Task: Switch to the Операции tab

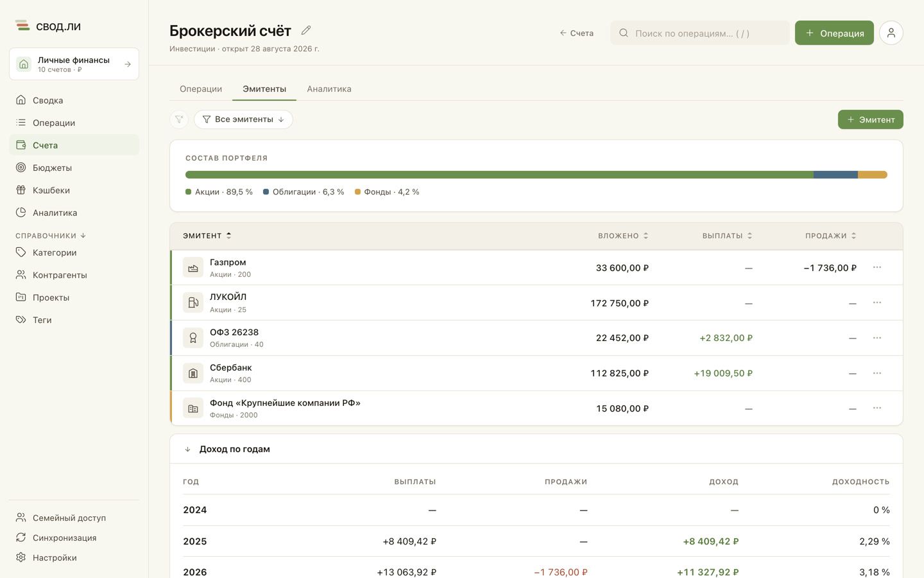Action: click(x=201, y=89)
